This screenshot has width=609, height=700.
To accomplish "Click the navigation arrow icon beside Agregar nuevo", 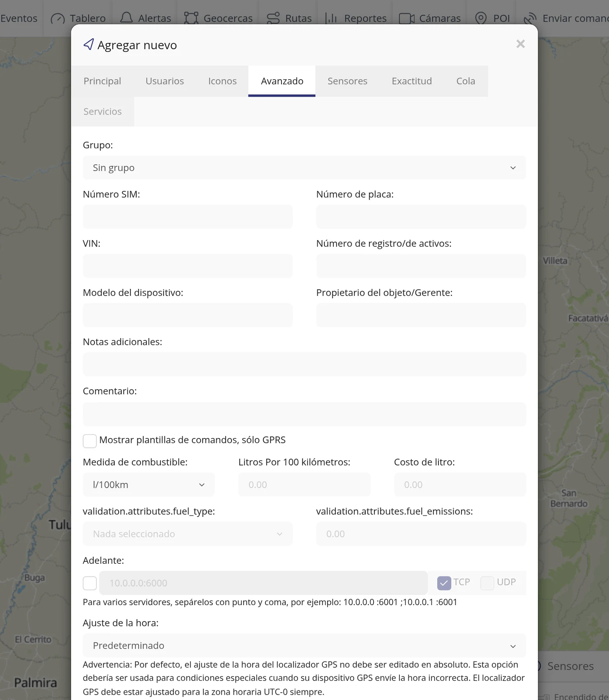I will click(x=88, y=44).
